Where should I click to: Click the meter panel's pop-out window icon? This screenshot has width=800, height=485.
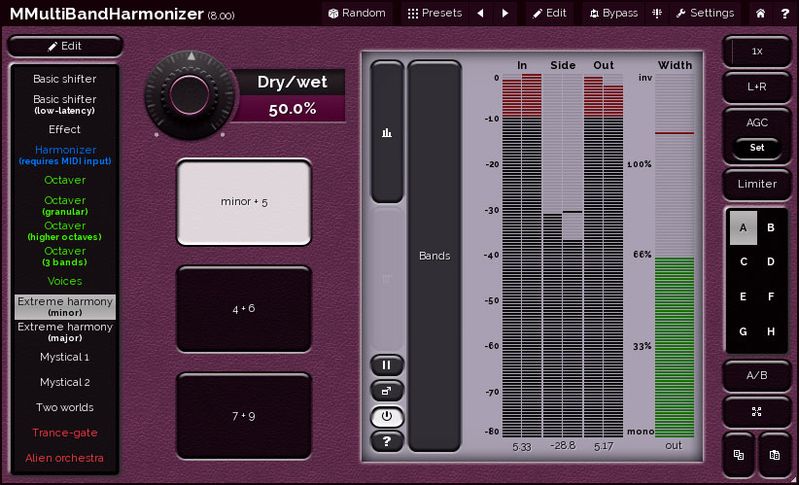pos(387,391)
